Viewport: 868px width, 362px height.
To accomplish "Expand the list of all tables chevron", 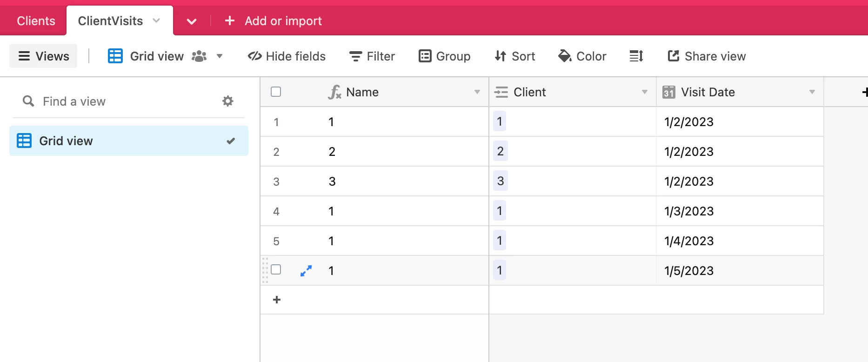I will click(192, 21).
